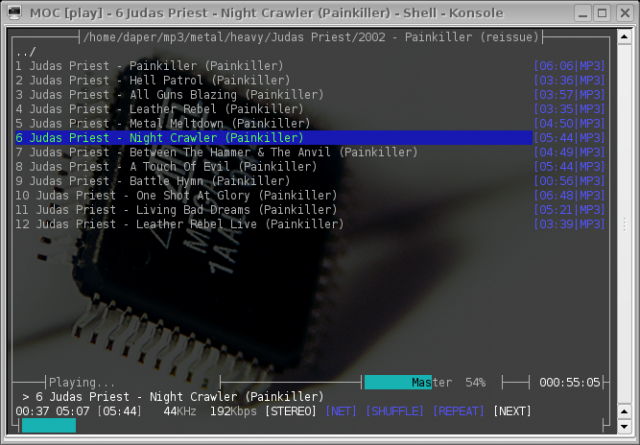Click the scrollbar up arrow at top
Viewport: 640px width, 445px height.
624,37
